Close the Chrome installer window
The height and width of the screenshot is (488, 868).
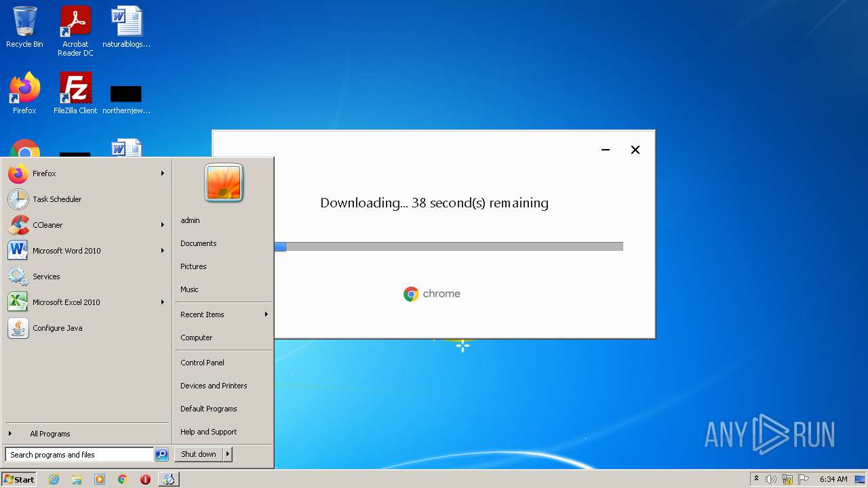(635, 150)
